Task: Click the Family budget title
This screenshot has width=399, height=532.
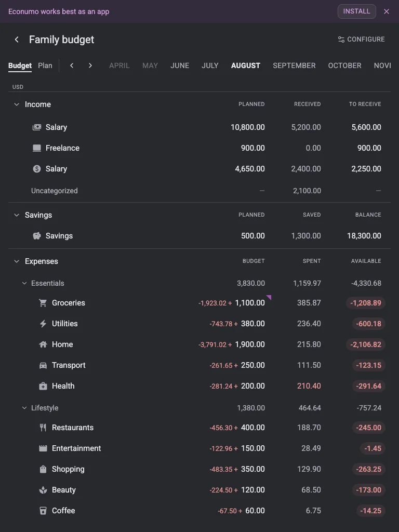Action: click(61, 39)
